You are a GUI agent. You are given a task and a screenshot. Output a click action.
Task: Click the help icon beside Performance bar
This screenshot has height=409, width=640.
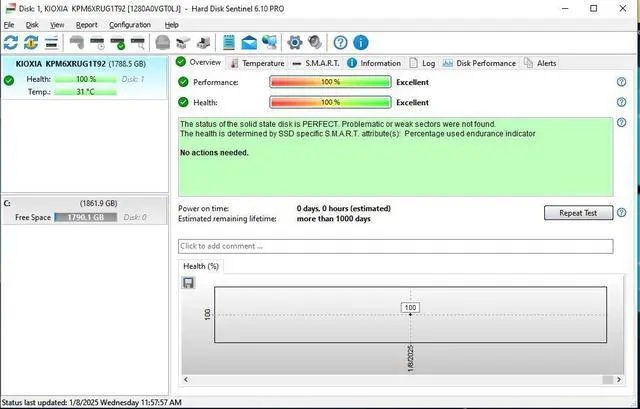[x=621, y=82]
